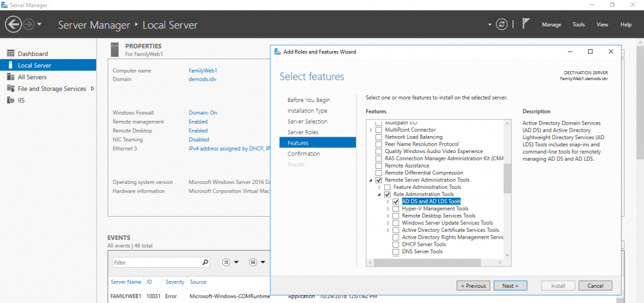Go to the Server Selection step
644x303 pixels.
(x=307, y=122)
